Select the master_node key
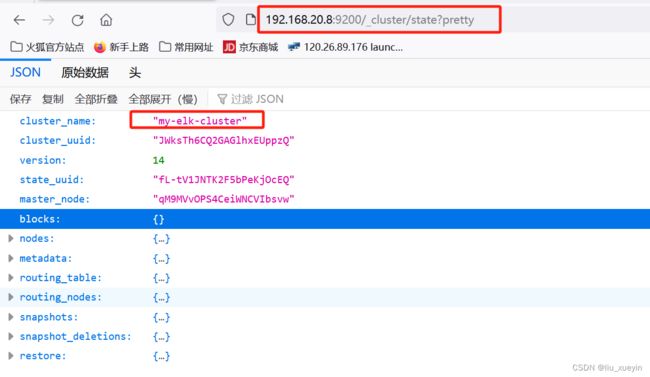Image resolution: width=650 pixels, height=377 pixels. pyautogui.click(x=55, y=199)
